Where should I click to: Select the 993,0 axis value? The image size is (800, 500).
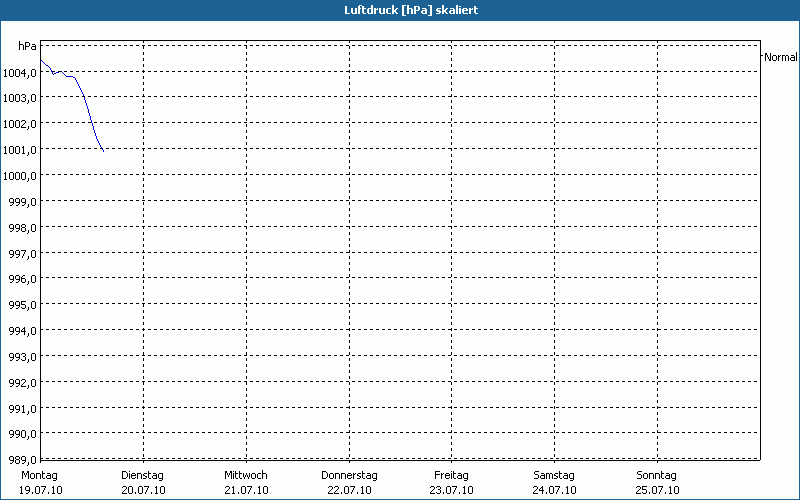click(23, 357)
